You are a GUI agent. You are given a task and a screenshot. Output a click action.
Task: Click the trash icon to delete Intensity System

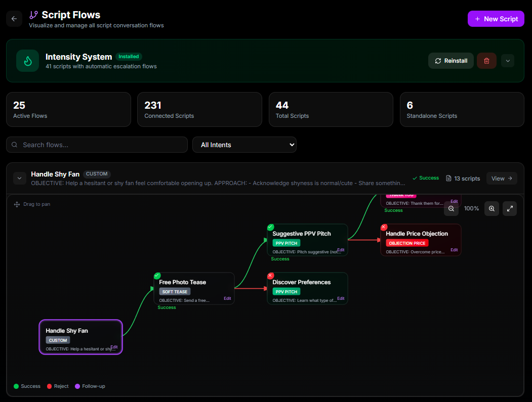tap(486, 61)
